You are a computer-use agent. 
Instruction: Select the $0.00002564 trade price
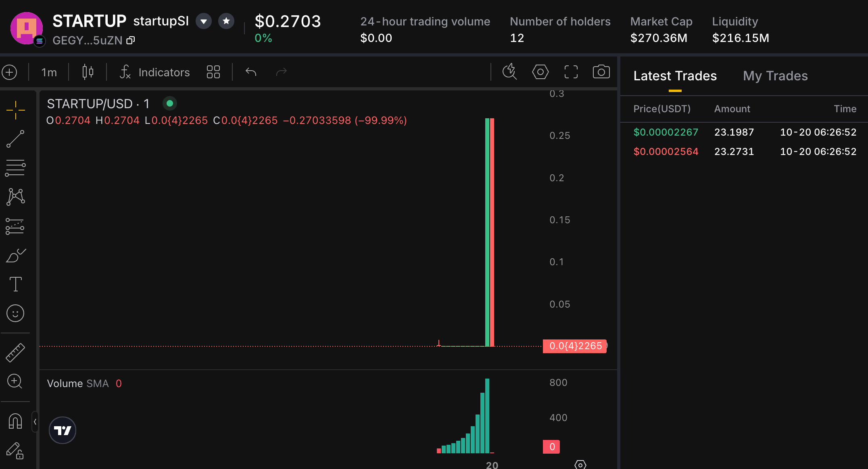click(666, 151)
